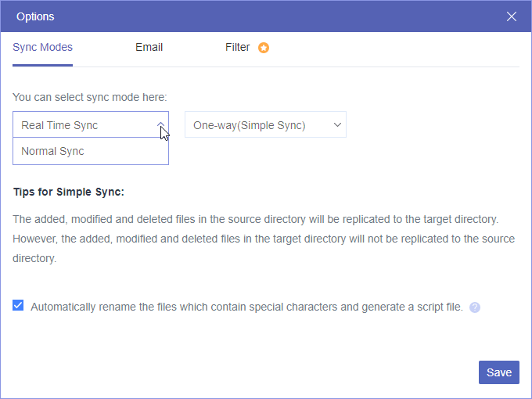Click the "Tips for Simple Sync:" heading
The image size is (532, 399).
point(69,192)
